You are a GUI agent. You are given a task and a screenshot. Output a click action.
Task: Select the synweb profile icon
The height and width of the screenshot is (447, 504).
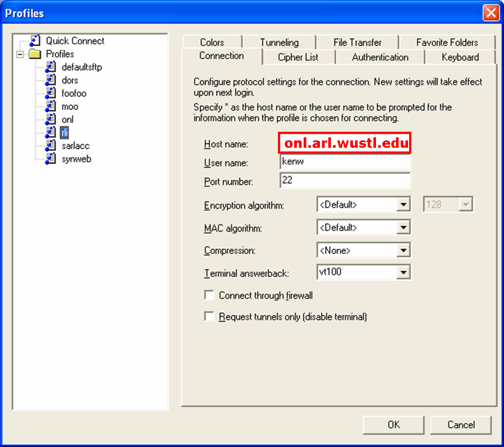click(50, 159)
